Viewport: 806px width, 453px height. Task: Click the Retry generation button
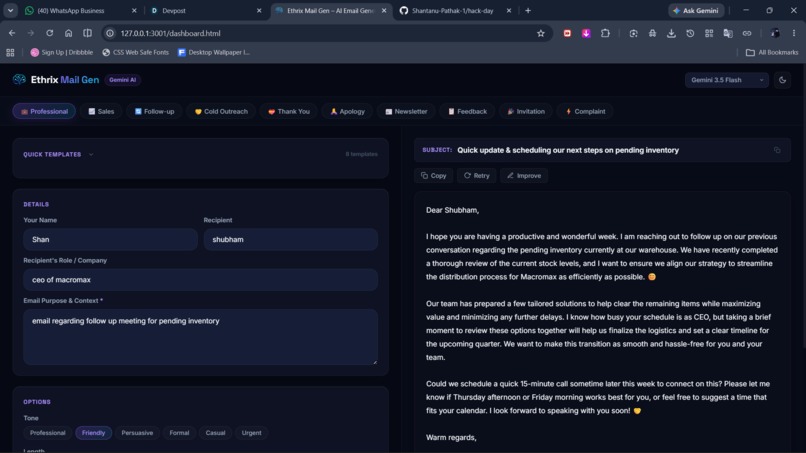tap(477, 175)
